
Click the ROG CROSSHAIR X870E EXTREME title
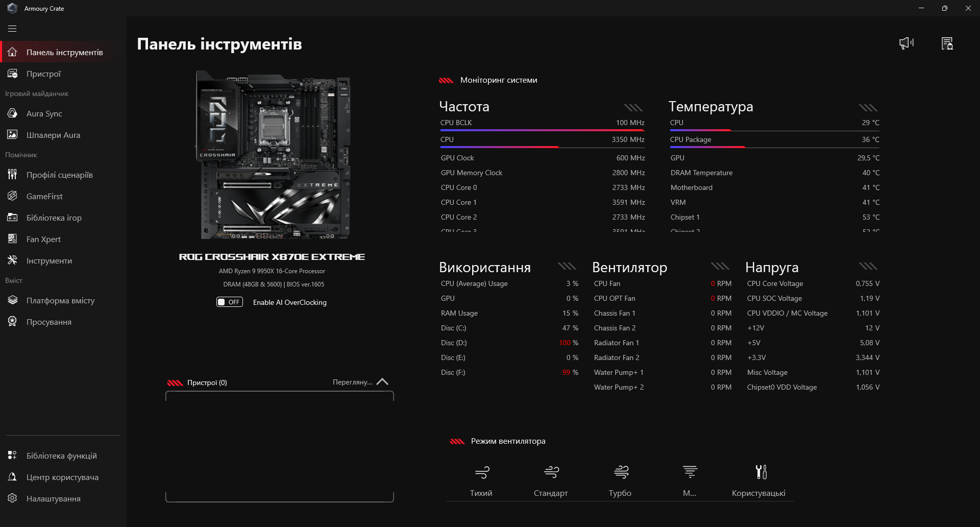pyautogui.click(x=272, y=257)
